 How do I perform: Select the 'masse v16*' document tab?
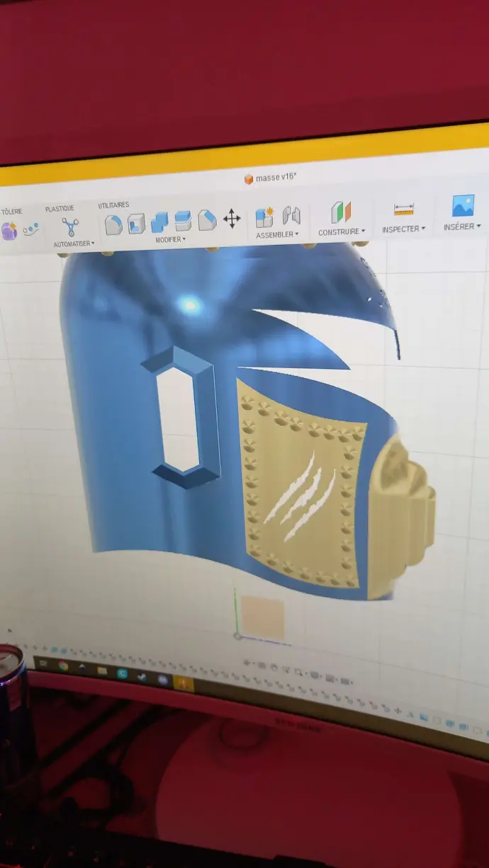click(x=269, y=178)
